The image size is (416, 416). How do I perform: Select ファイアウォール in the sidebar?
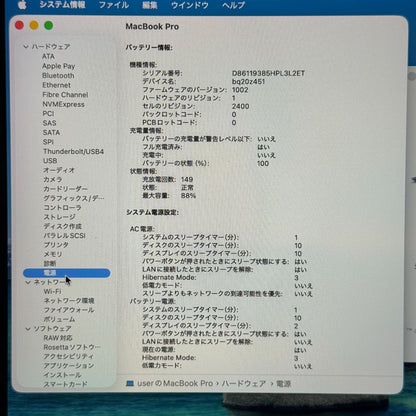(69, 310)
